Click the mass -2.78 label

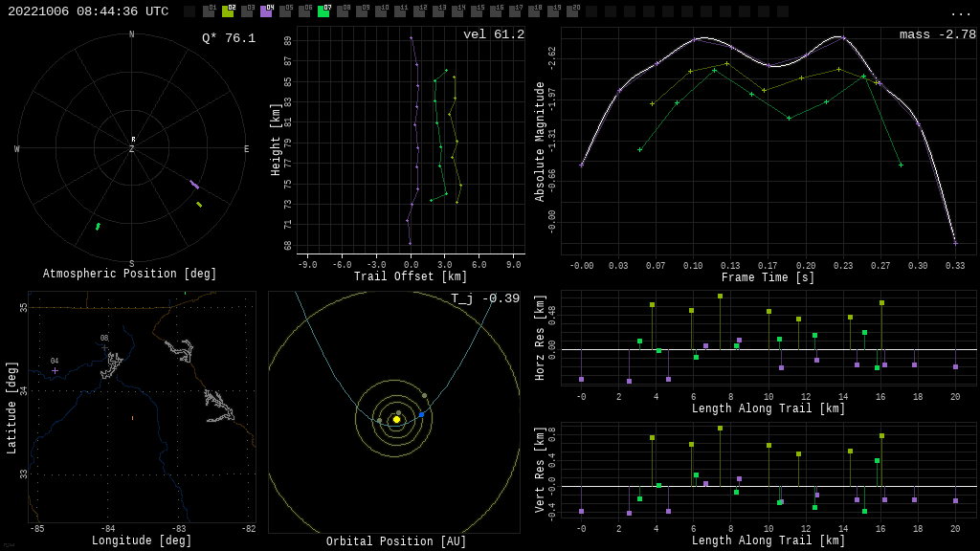click(937, 34)
